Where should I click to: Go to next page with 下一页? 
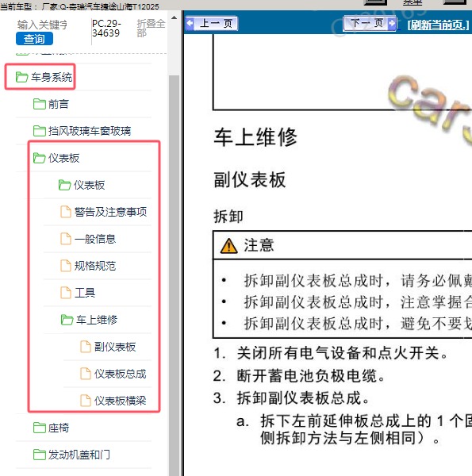[x=370, y=23]
